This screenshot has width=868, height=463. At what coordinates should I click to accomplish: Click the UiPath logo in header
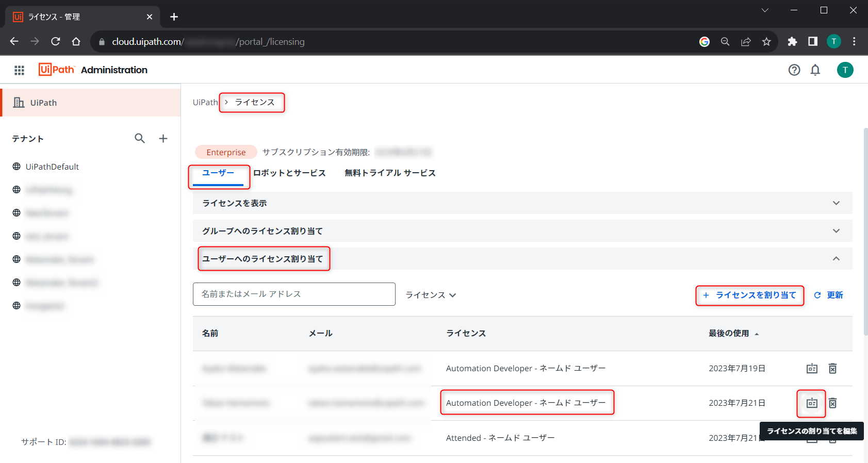[57, 70]
